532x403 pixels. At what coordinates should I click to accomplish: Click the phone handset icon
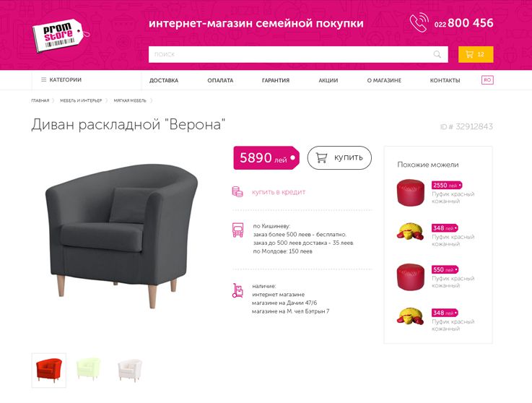419,22
